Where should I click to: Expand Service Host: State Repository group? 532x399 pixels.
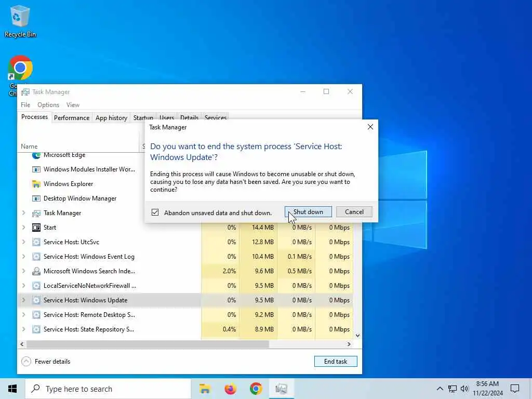[x=23, y=329]
